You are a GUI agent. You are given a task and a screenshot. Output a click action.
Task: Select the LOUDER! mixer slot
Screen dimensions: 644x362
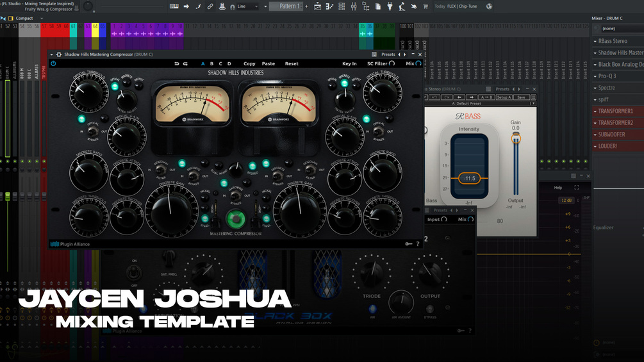[x=618, y=146]
